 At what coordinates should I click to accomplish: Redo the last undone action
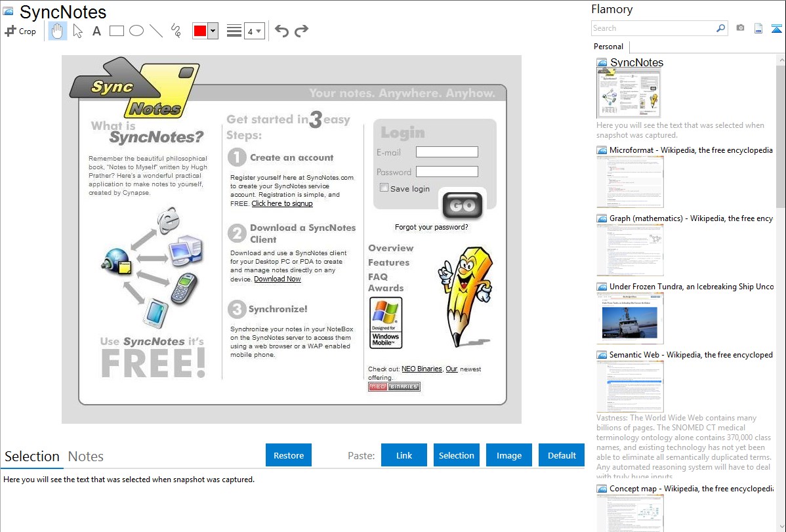coord(301,31)
